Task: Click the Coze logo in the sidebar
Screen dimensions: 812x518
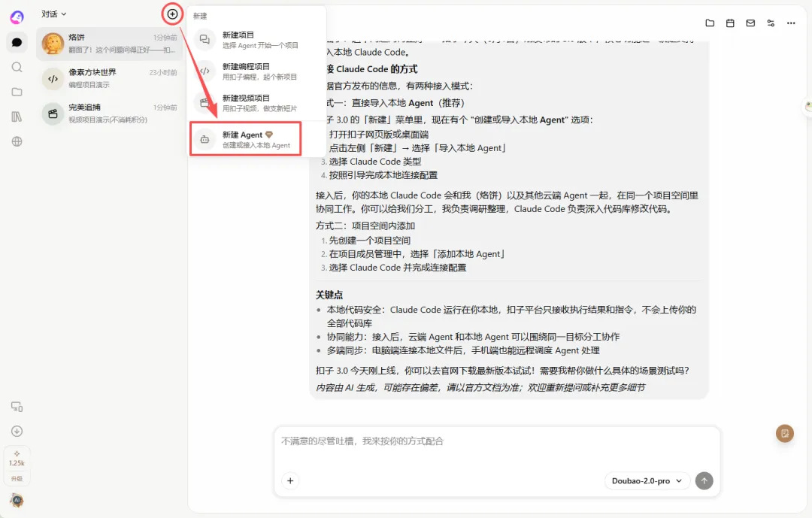Action: click(x=17, y=17)
